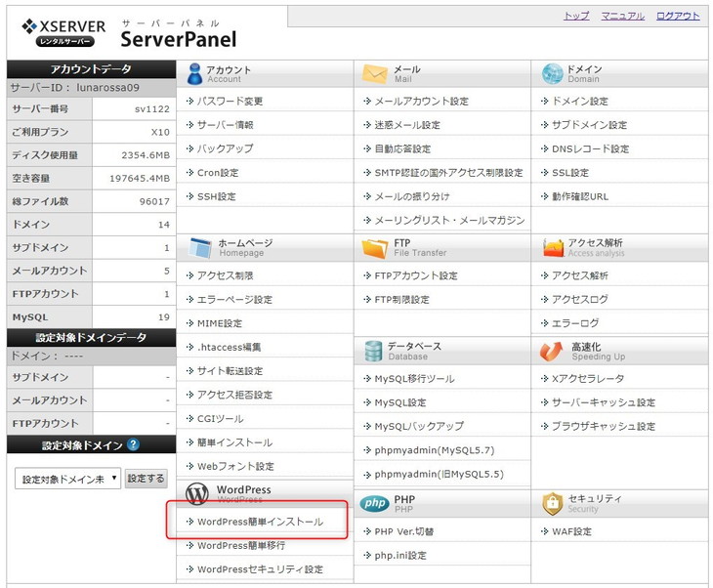Click the Speeding Up arrow icon
The image size is (713, 588).
(551, 351)
